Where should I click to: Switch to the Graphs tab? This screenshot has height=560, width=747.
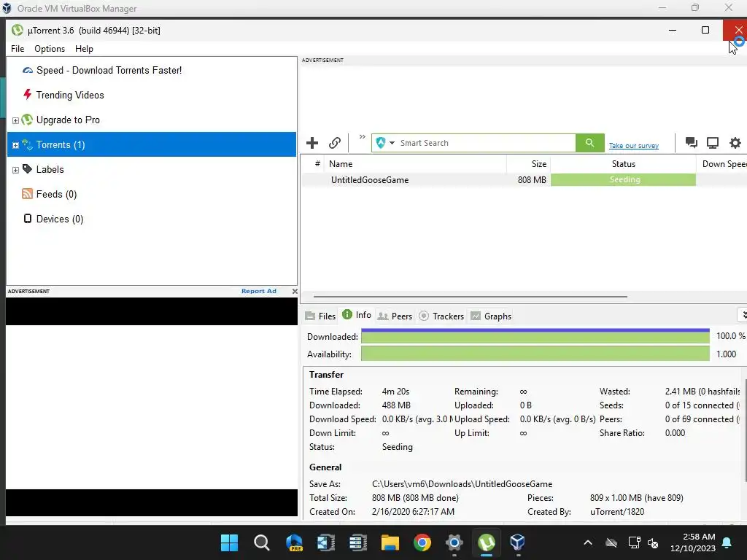pyautogui.click(x=491, y=316)
